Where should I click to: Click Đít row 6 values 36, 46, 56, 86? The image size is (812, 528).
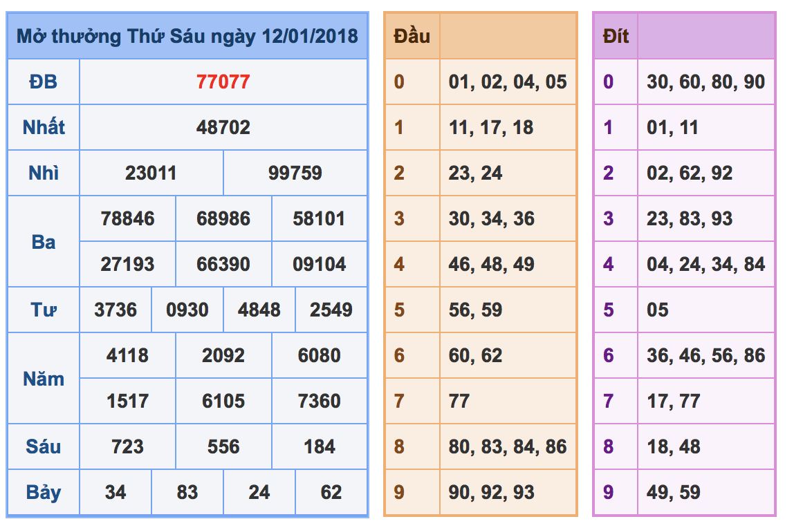[706, 355]
